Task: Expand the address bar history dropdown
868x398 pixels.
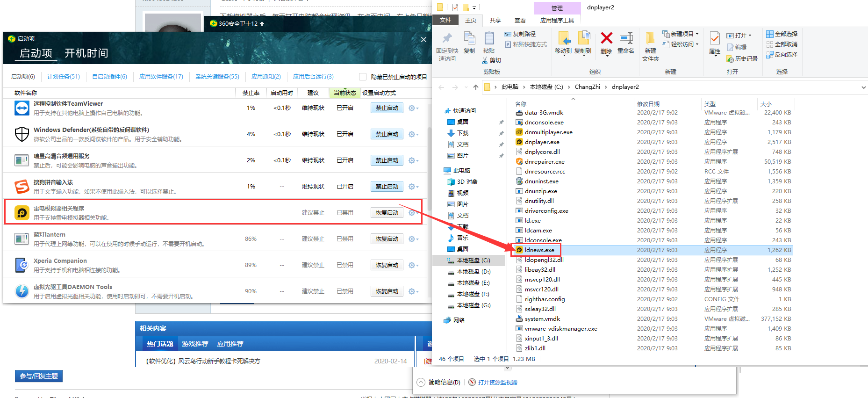Action: click(863, 87)
